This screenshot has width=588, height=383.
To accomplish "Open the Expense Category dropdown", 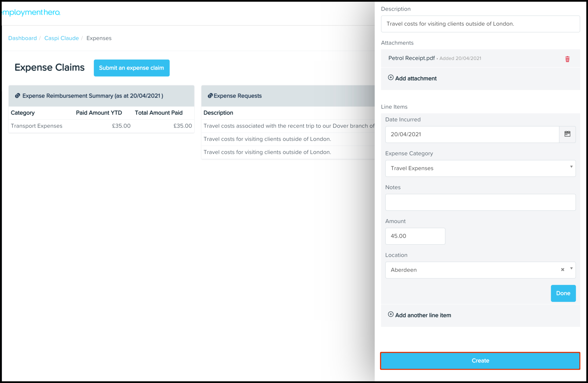I will pyautogui.click(x=480, y=168).
